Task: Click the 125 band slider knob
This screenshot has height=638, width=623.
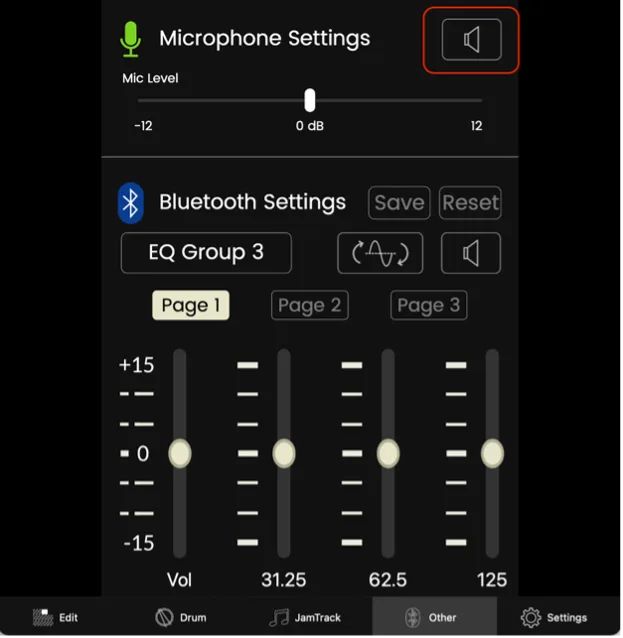Action: (494, 454)
